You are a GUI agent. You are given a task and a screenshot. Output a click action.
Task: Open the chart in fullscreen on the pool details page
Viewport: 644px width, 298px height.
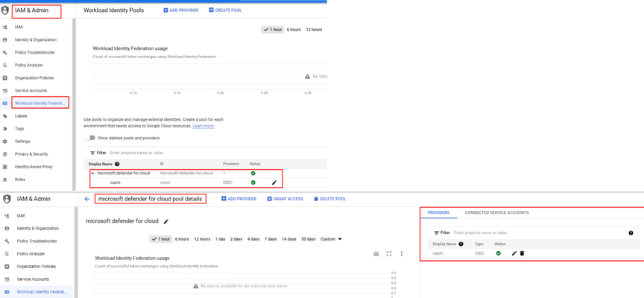(389, 253)
